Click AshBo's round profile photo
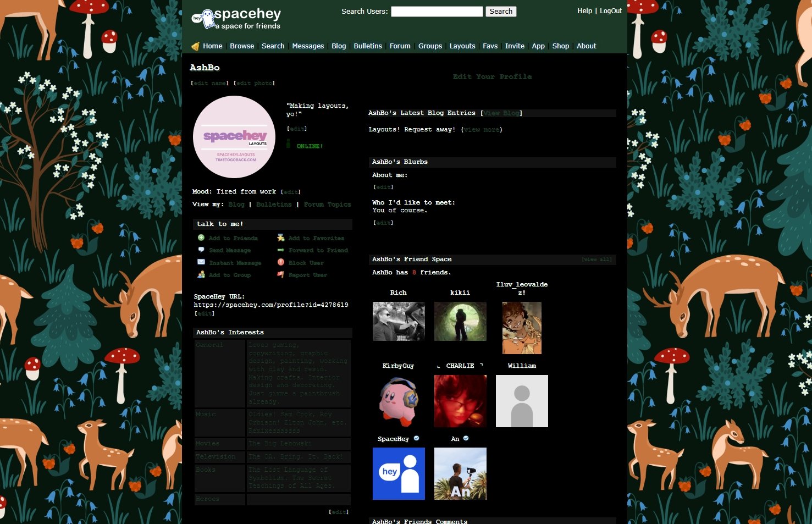The width and height of the screenshot is (812, 524). point(234,137)
